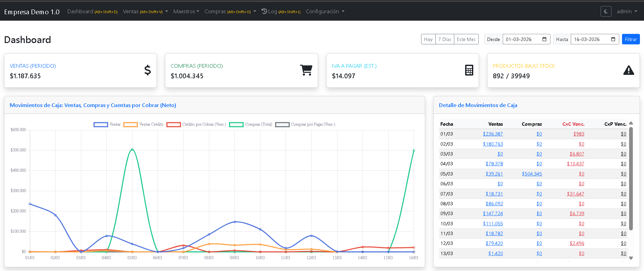Click the CxP Venc. column header

point(615,124)
